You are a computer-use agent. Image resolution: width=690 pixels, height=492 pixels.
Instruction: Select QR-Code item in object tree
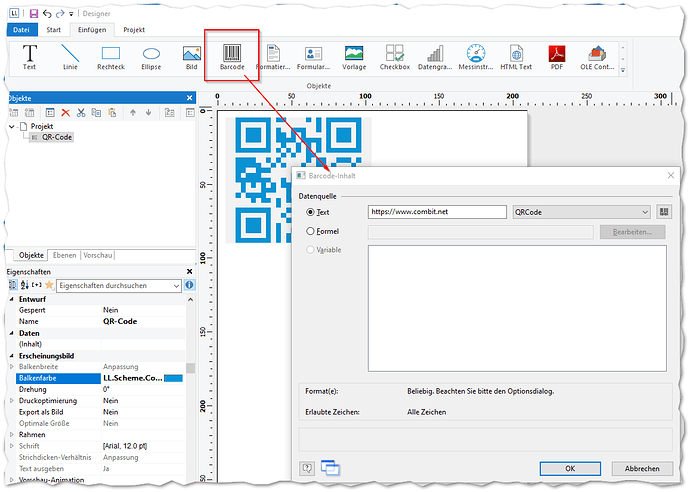[x=57, y=137]
